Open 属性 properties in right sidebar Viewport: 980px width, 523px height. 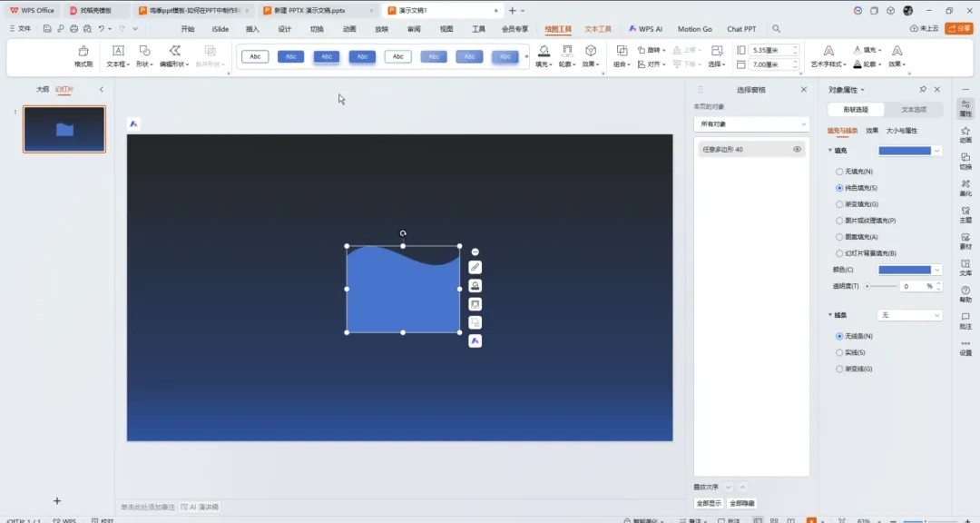click(965, 108)
